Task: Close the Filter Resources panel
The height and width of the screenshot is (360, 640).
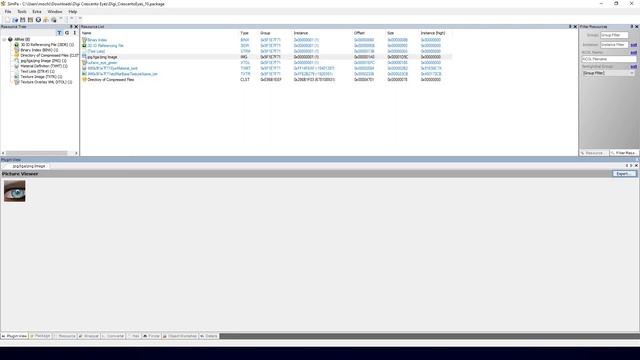Action: tap(637, 27)
